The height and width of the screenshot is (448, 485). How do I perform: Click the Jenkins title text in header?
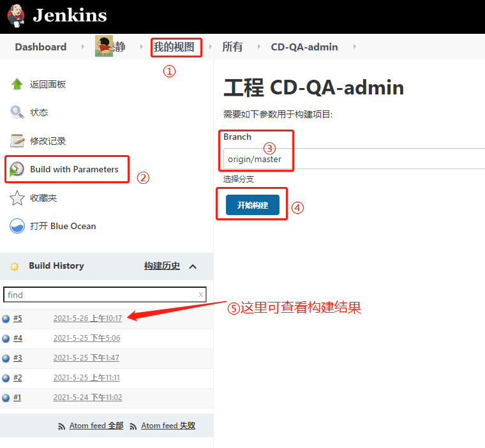(x=70, y=15)
